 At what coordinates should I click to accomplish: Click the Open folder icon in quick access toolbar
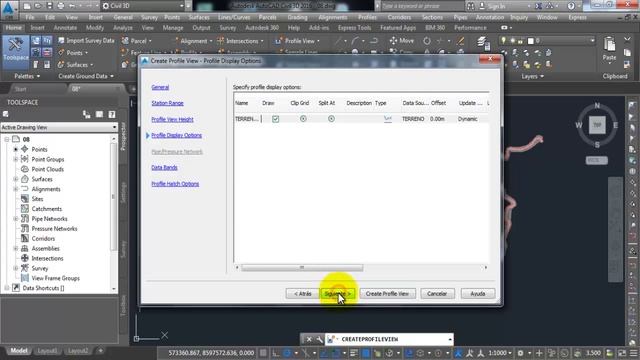pos(38,6)
